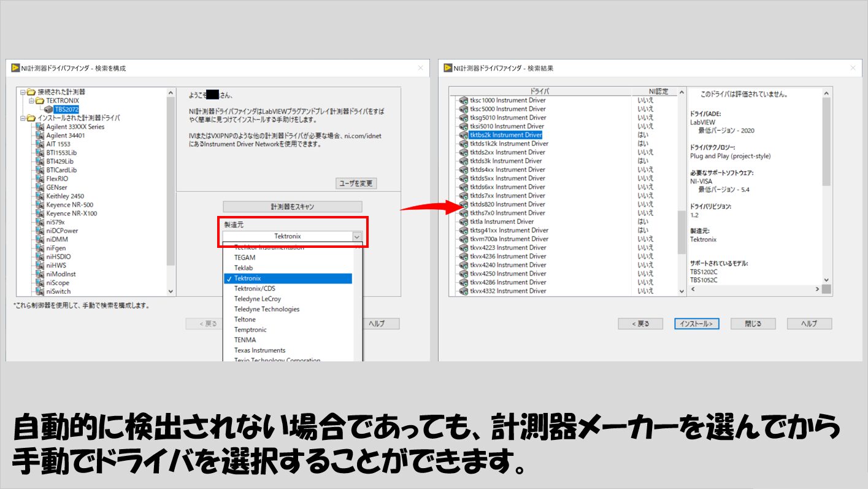Select niHSDIO in the installed drivers tree
Viewport: 868px width, 489px height.
coord(58,257)
